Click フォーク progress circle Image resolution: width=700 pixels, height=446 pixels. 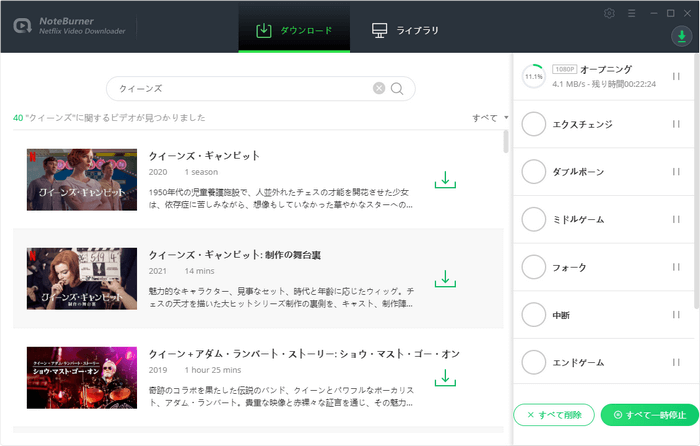[x=533, y=267]
